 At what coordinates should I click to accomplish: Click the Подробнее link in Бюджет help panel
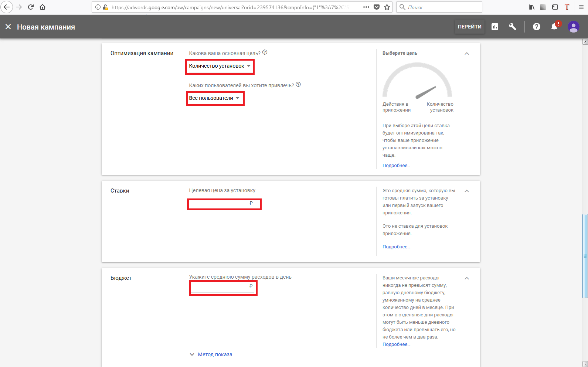[x=396, y=344]
